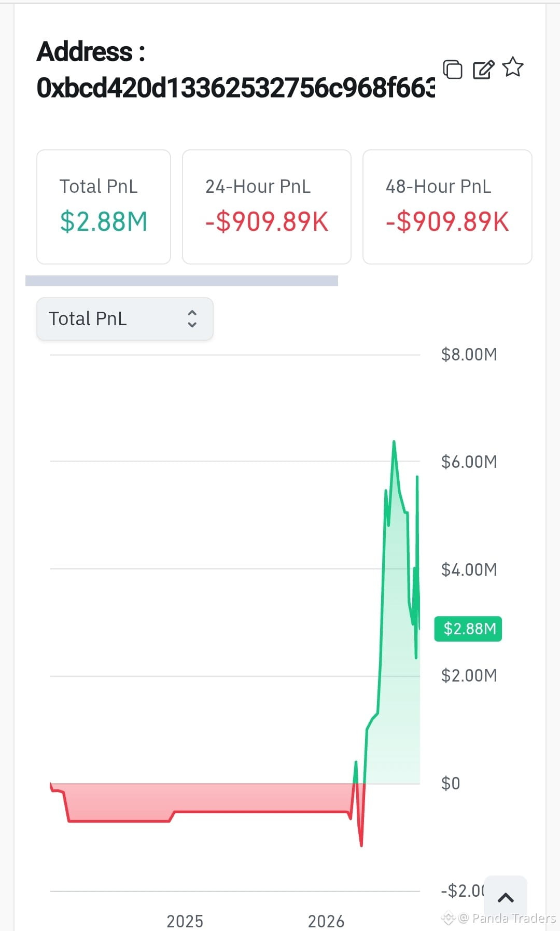Click the Binance logo watermark

(448, 919)
